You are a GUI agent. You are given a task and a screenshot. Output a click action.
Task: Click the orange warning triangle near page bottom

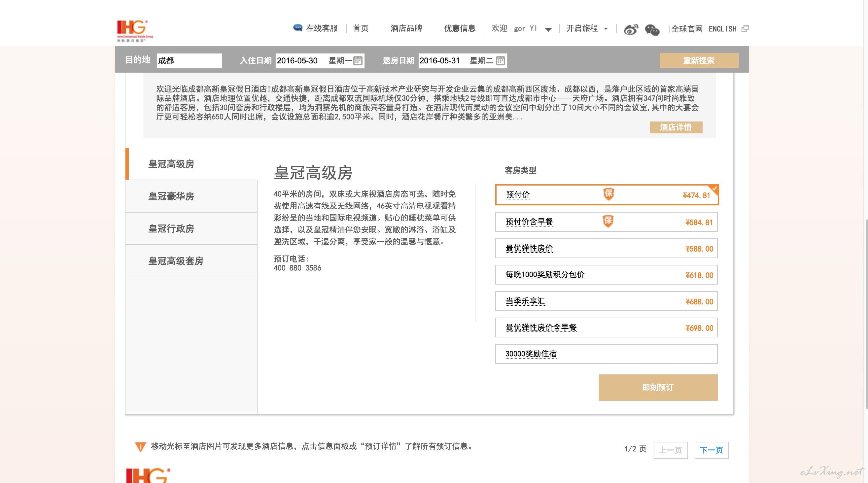(140, 447)
